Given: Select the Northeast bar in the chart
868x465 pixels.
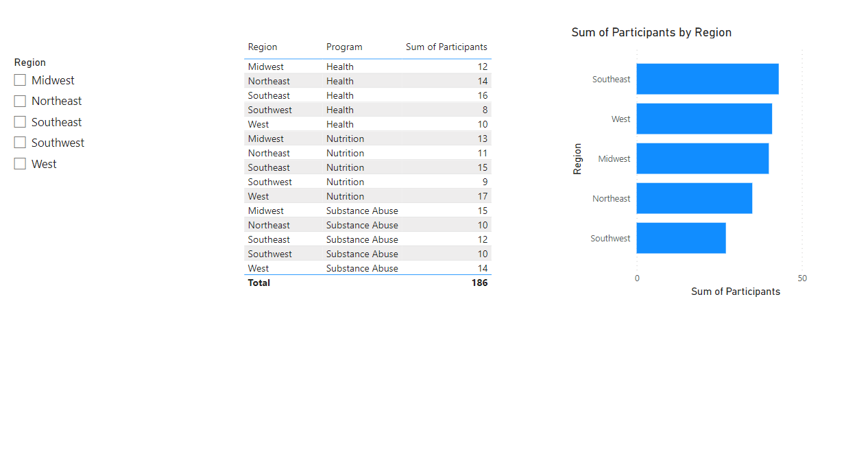Looking at the screenshot, I should 694,198.
